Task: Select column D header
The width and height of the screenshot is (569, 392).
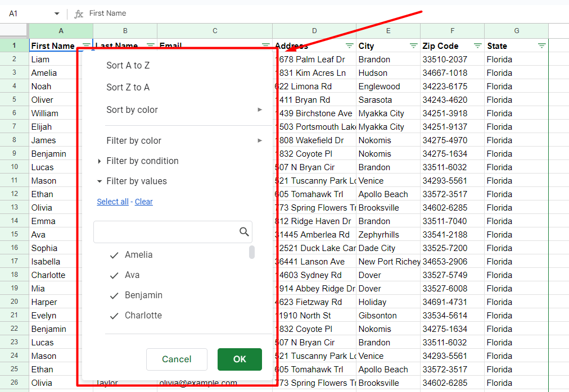Action: [314, 31]
